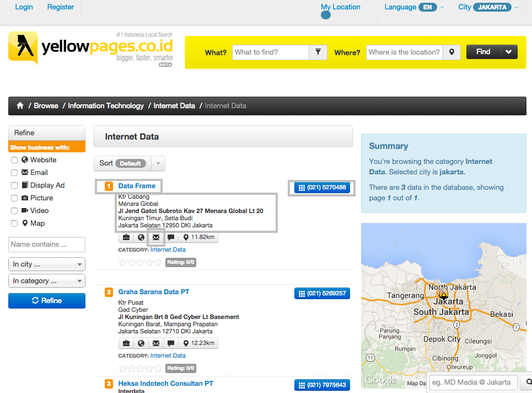This screenshot has width=532, height=393.
Task: Click the Find button
Action: click(x=483, y=52)
